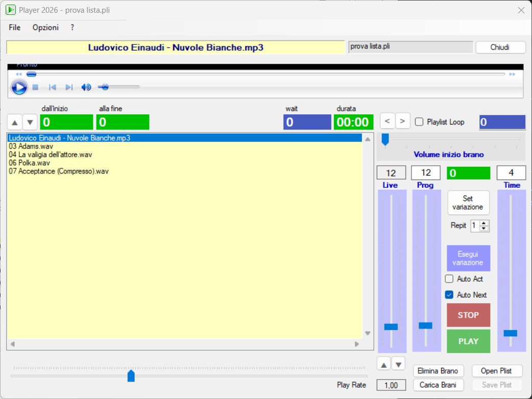Viewport: 532px width, 399px height.
Task: Skip to previous track in media player
Action: [52, 87]
